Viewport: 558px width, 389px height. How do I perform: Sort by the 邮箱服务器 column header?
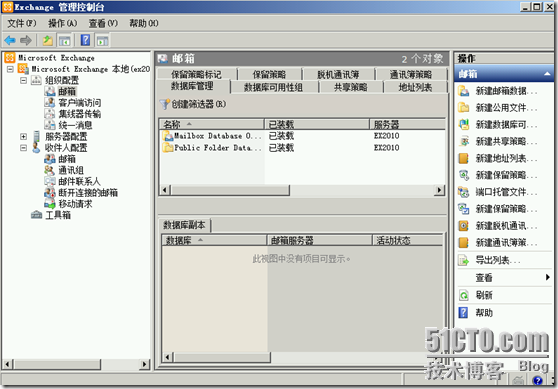pyautogui.click(x=319, y=241)
